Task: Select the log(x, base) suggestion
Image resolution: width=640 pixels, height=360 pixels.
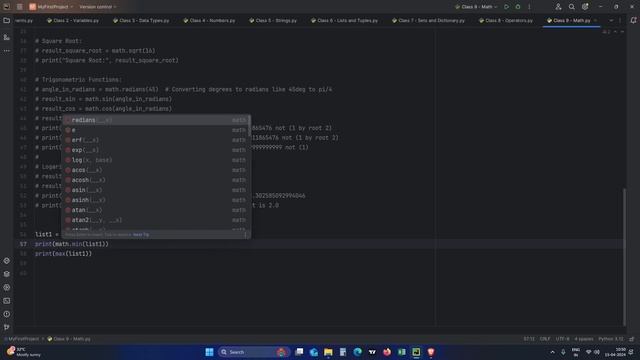Action: click(x=156, y=160)
